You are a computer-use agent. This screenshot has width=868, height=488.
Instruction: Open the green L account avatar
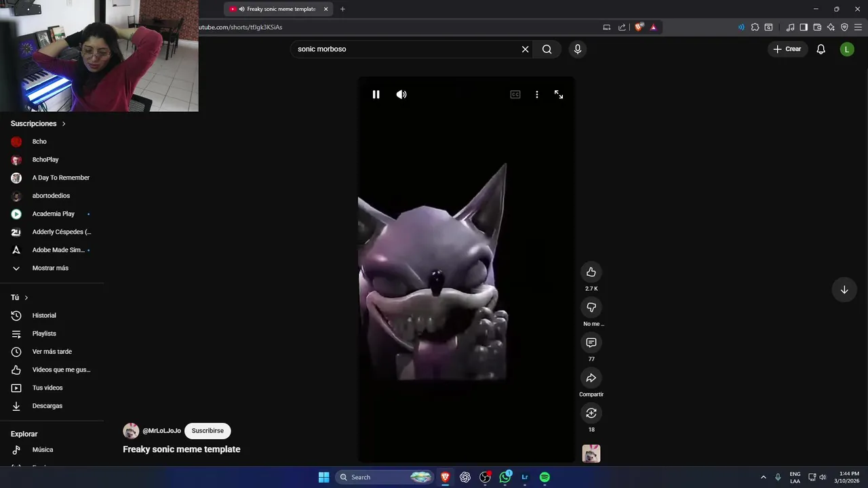tap(847, 49)
